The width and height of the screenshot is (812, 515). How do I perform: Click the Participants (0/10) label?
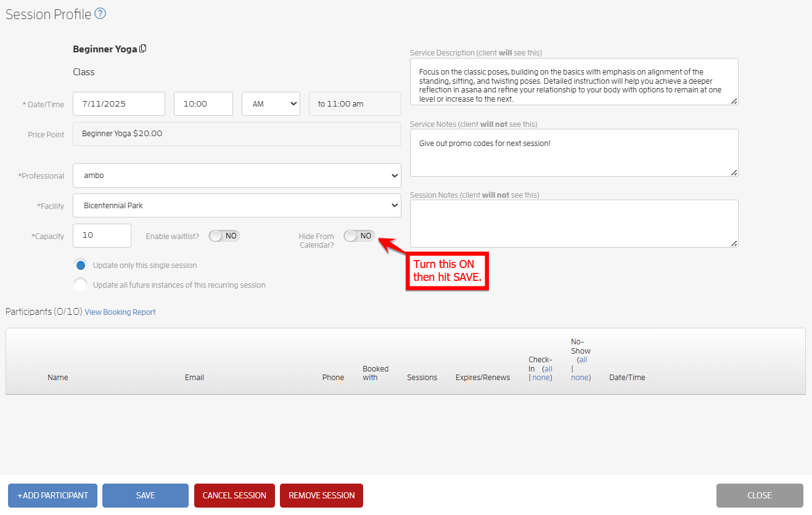pos(44,312)
